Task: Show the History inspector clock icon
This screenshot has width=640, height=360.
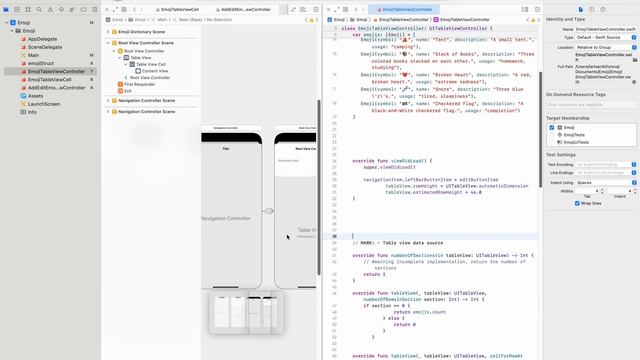Action: (592, 9)
